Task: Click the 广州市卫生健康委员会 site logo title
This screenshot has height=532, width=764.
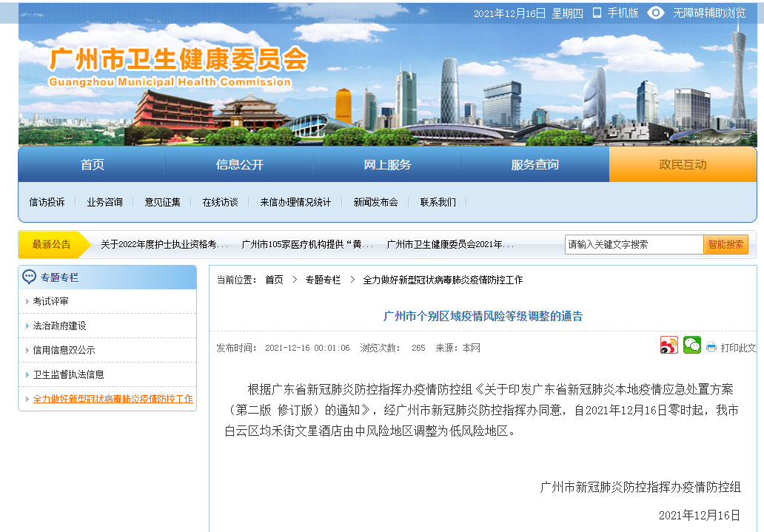Action: click(x=178, y=60)
